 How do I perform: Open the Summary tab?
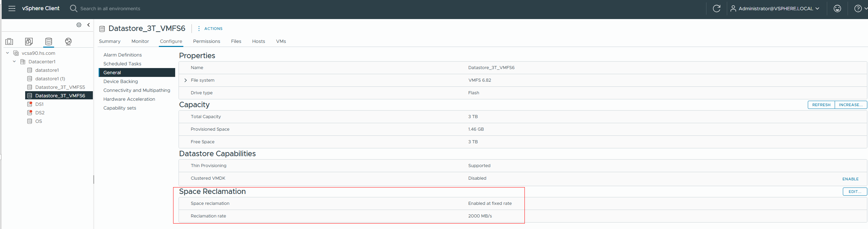(110, 41)
